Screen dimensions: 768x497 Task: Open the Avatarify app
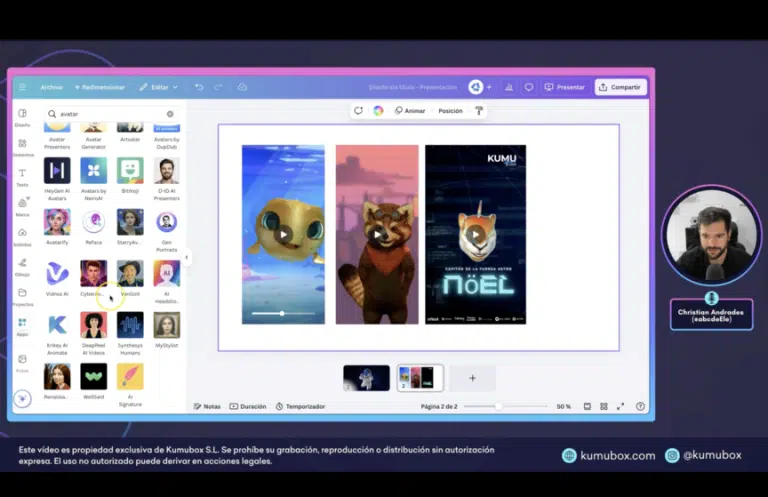(x=57, y=227)
